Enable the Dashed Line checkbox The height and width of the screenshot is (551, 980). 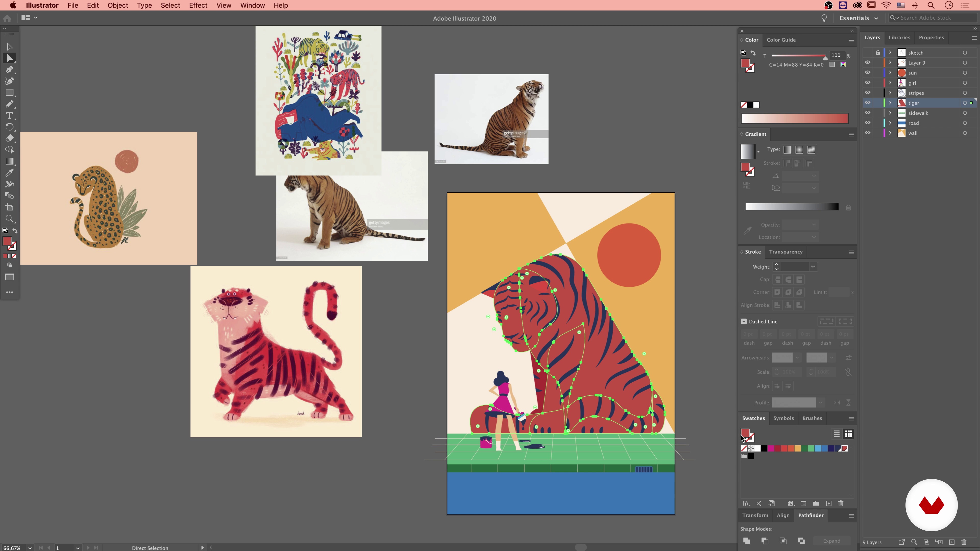point(744,321)
